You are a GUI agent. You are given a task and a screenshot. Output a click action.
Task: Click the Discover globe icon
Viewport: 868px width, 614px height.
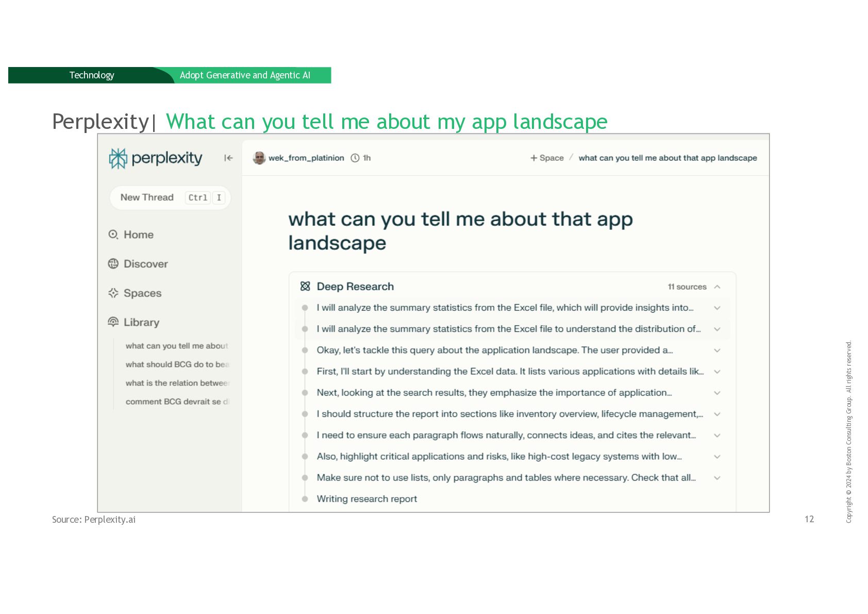point(113,264)
